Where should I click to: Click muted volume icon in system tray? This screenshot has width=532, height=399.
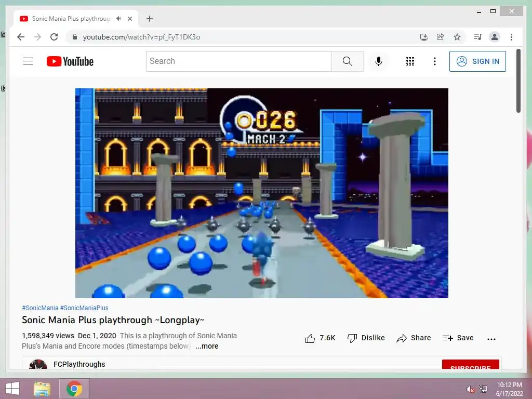click(470, 389)
